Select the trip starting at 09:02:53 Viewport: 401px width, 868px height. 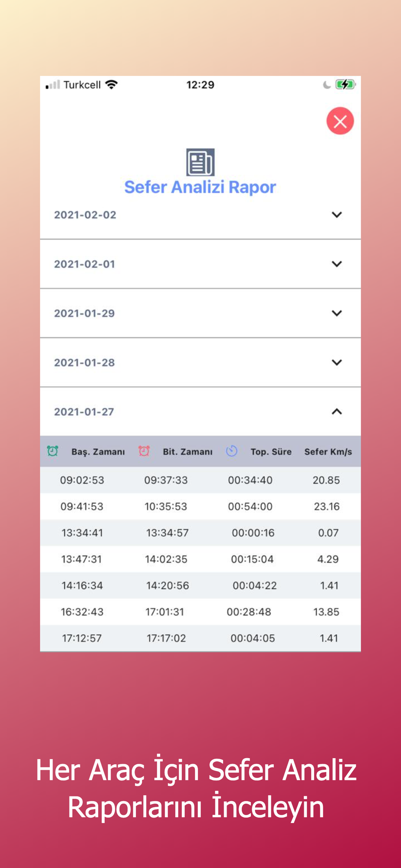click(x=200, y=480)
